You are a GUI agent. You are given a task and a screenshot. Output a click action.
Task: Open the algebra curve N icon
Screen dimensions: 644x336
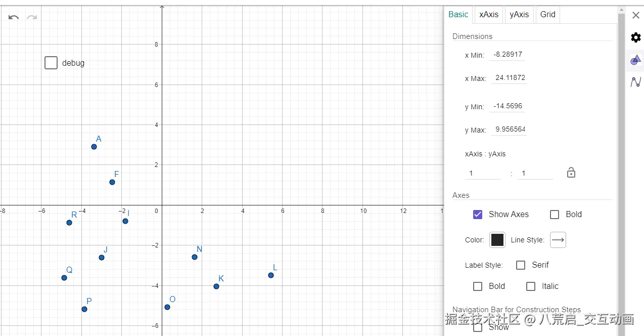tap(636, 81)
